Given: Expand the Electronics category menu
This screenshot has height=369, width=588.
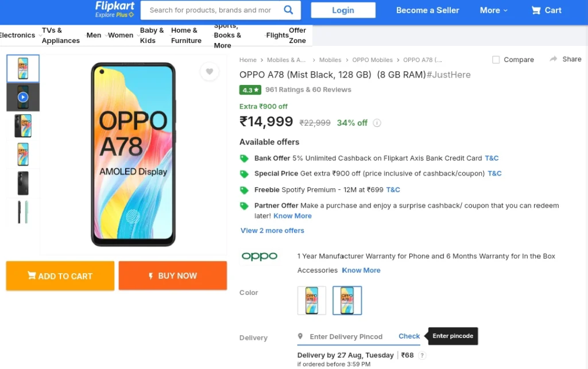Looking at the screenshot, I should pyautogui.click(x=19, y=35).
